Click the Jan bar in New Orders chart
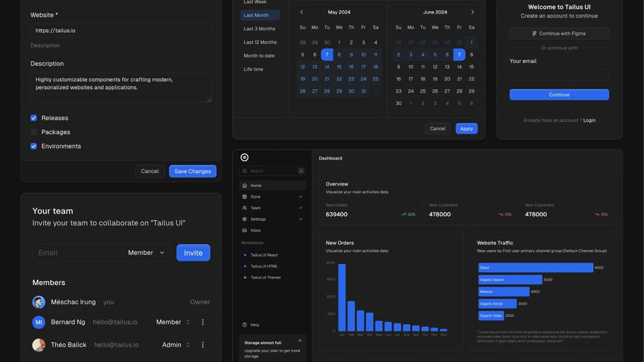644x362 pixels. click(341, 298)
